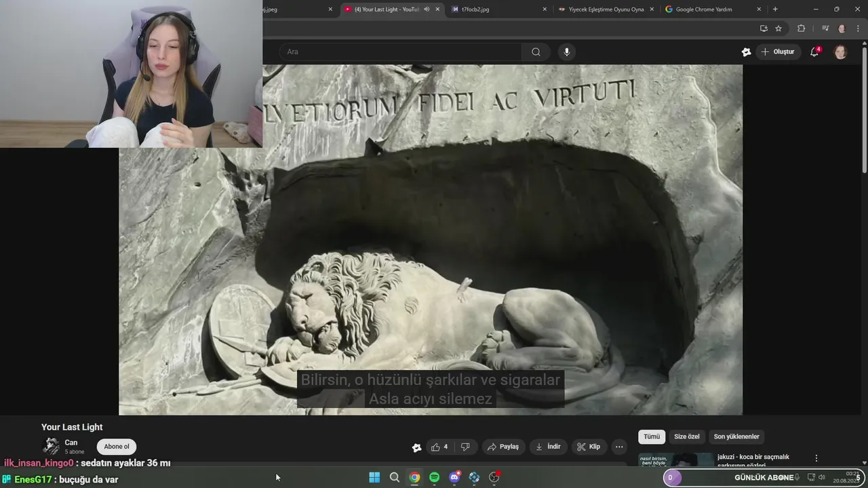Click the install/cast icon in address bar
Viewport: 868px width, 488px height.
coord(764,28)
